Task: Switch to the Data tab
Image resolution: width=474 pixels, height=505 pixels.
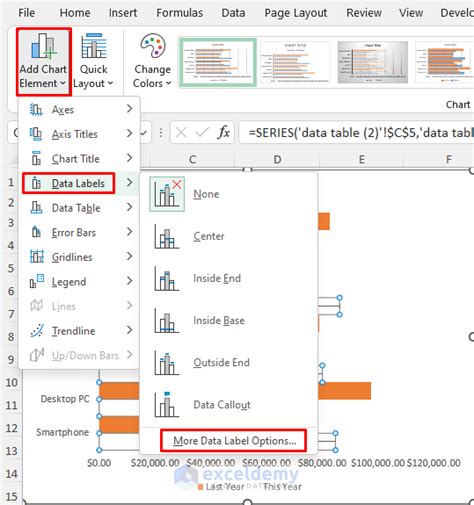Action: pos(233,13)
